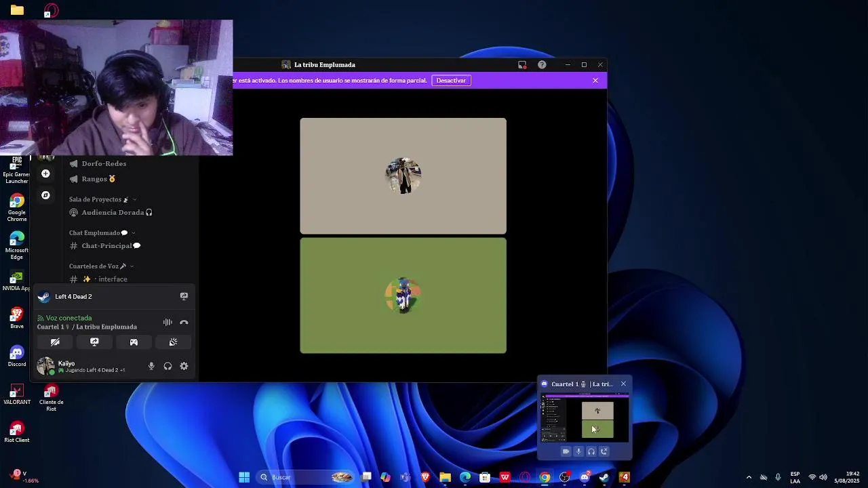Image resolution: width=868 pixels, height=488 pixels.
Task: Open the ESP LAA language switcher
Action: [x=795, y=477]
